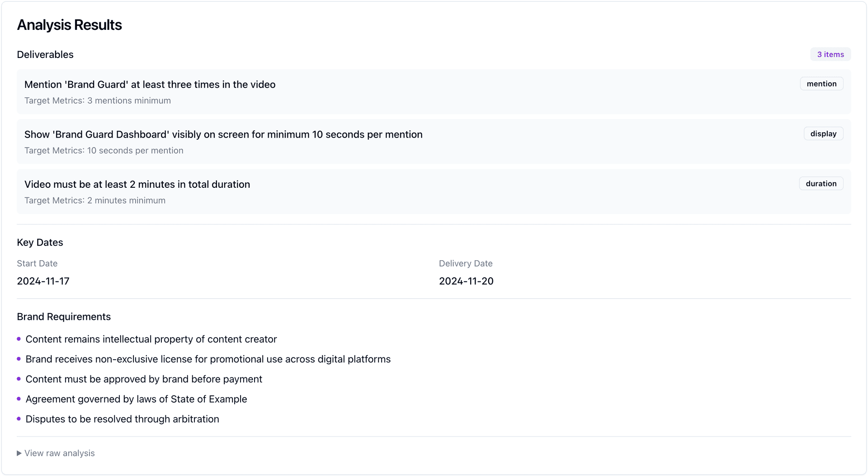Select the Start Date '2024-11-17' value

click(x=43, y=281)
